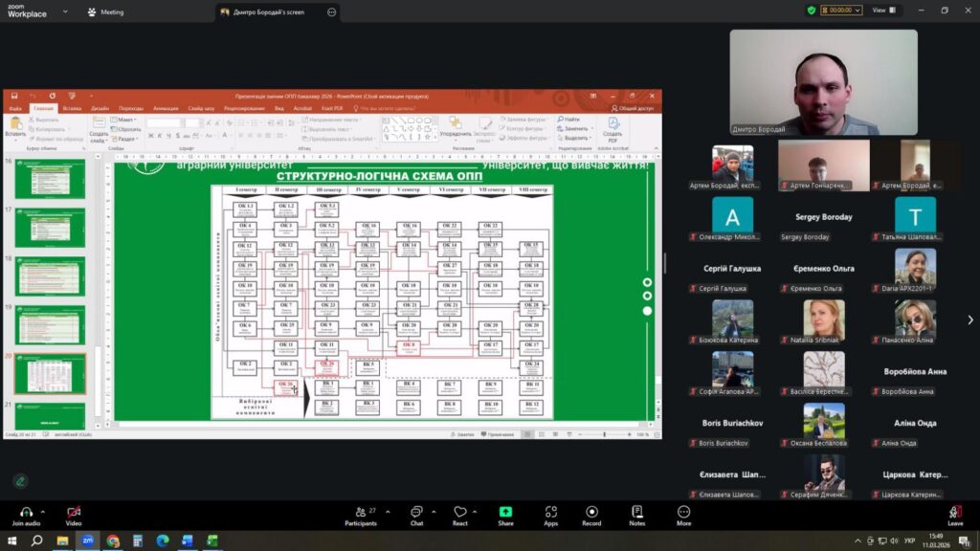
Task: Click the View layout button
Action: tap(880, 11)
